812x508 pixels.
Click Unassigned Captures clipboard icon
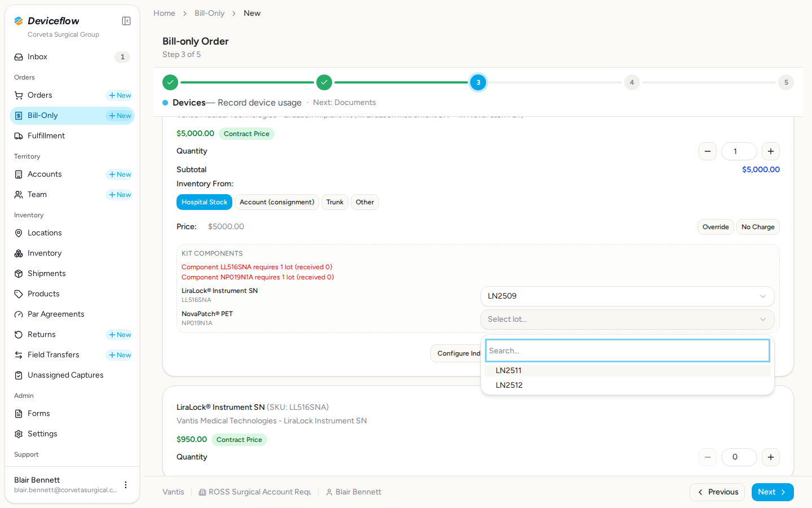pyautogui.click(x=19, y=375)
